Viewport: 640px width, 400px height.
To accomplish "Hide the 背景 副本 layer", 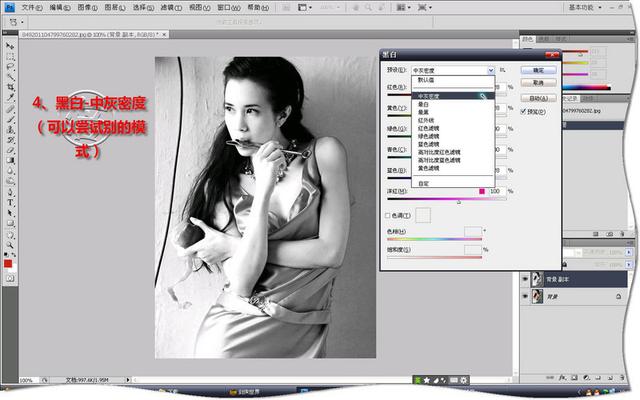I will tap(525, 279).
